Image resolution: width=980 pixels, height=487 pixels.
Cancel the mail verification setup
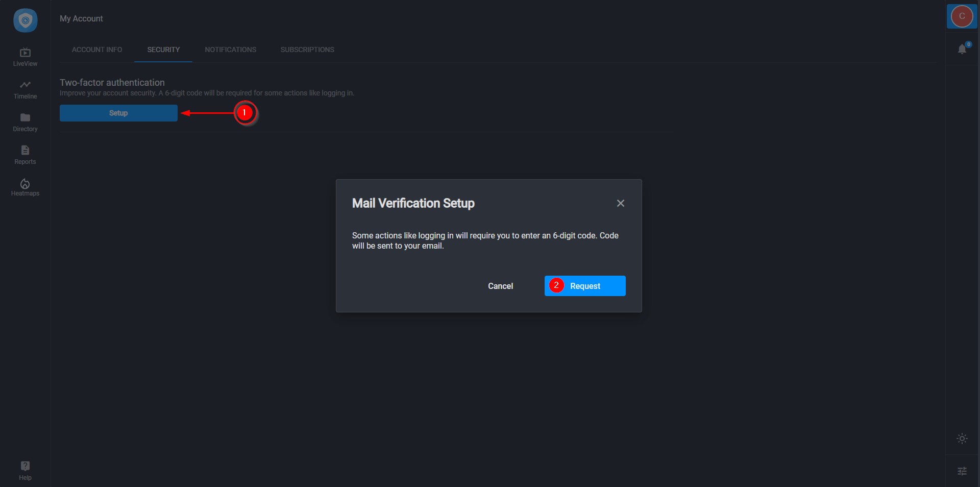pyautogui.click(x=500, y=286)
